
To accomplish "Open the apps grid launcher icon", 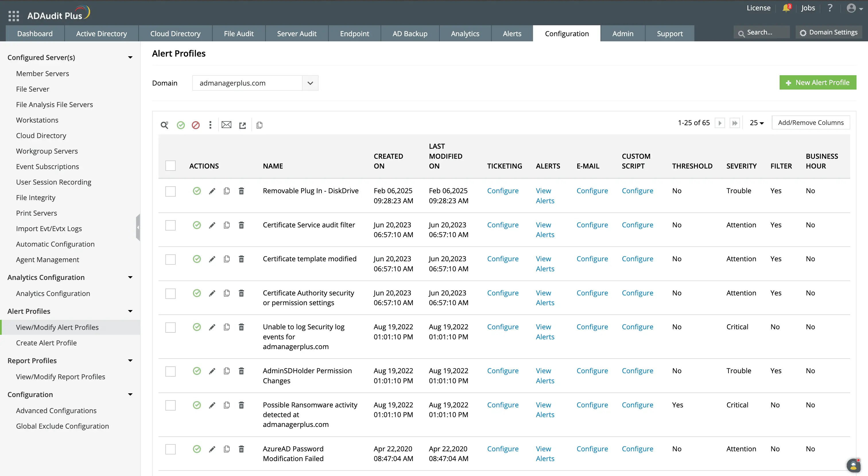I will (13, 16).
